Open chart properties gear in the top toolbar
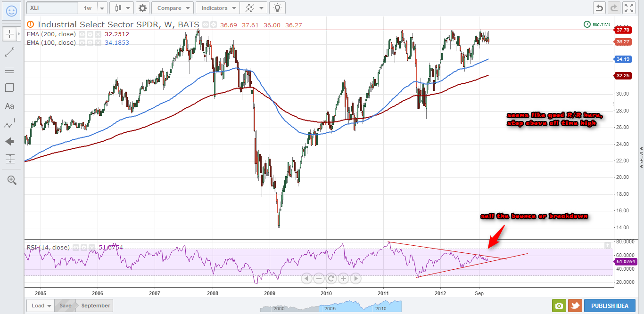The image size is (644, 314). coord(142,8)
